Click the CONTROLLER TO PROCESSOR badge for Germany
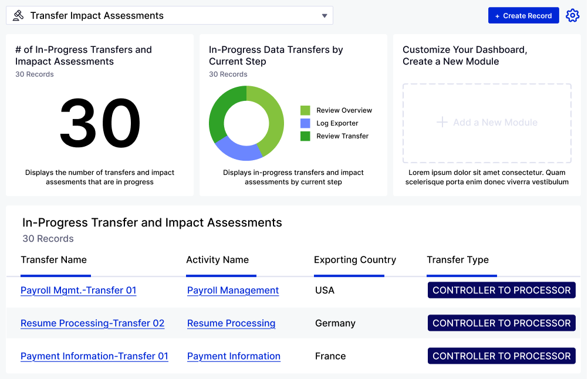Viewport: 588px width, 379px height. pyautogui.click(x=501, y=323)
